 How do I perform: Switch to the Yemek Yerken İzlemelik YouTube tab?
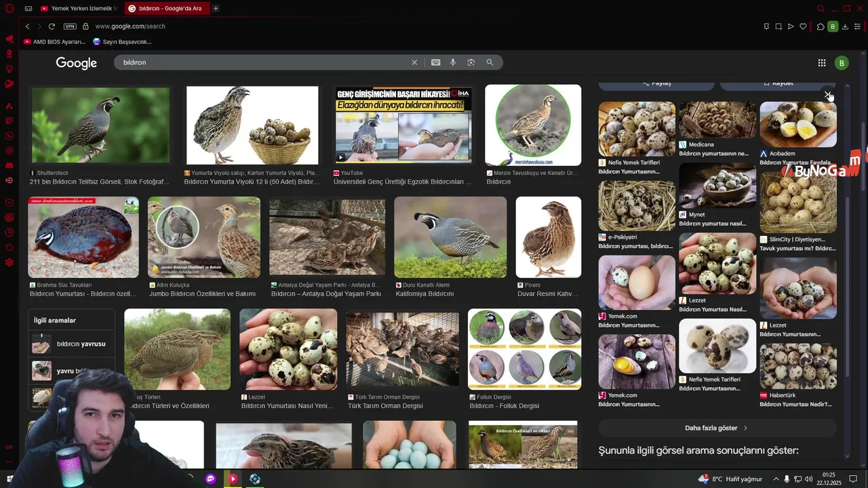tap(79, 8)
